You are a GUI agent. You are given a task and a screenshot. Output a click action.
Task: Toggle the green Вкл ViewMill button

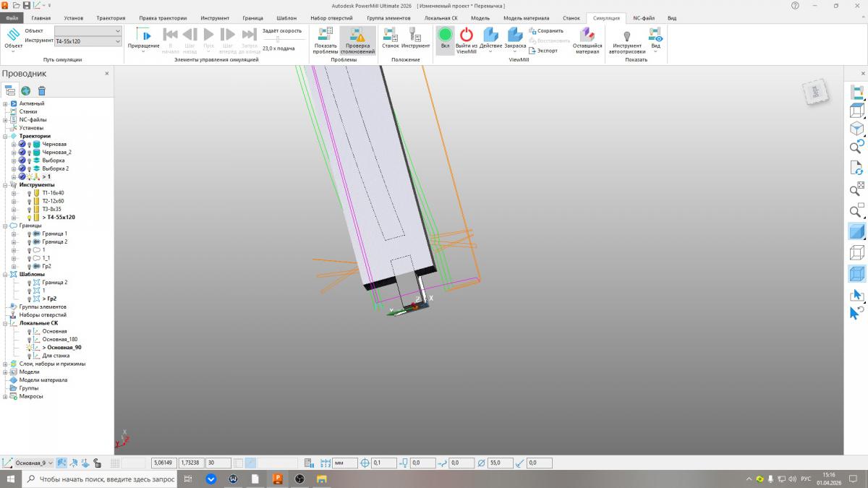(445, 35)
